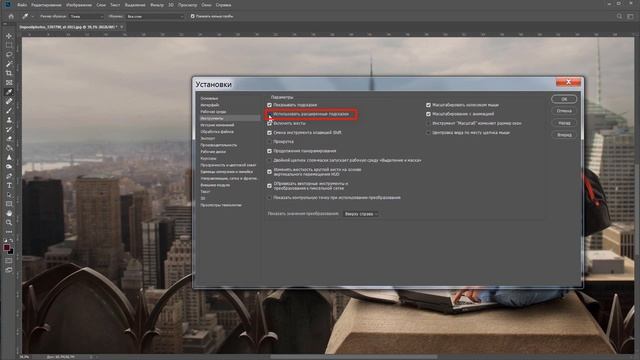Open the sample size 'Точка' dropdown
Viewport: 640px width, 360px height.
pos(87,16)
